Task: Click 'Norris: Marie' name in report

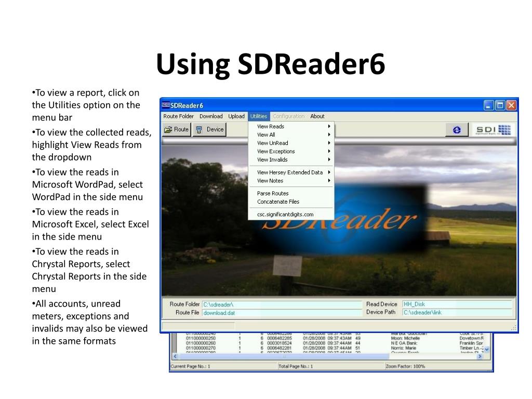Action: point(403,348)
